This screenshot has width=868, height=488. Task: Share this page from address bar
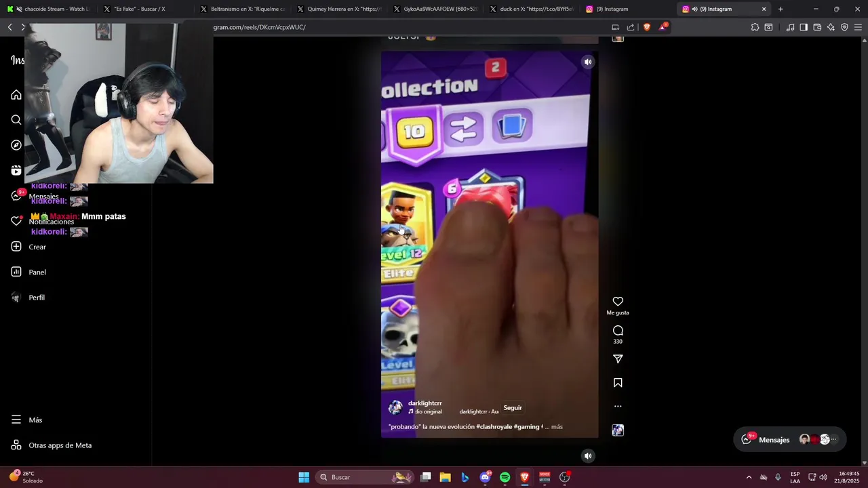631,27
